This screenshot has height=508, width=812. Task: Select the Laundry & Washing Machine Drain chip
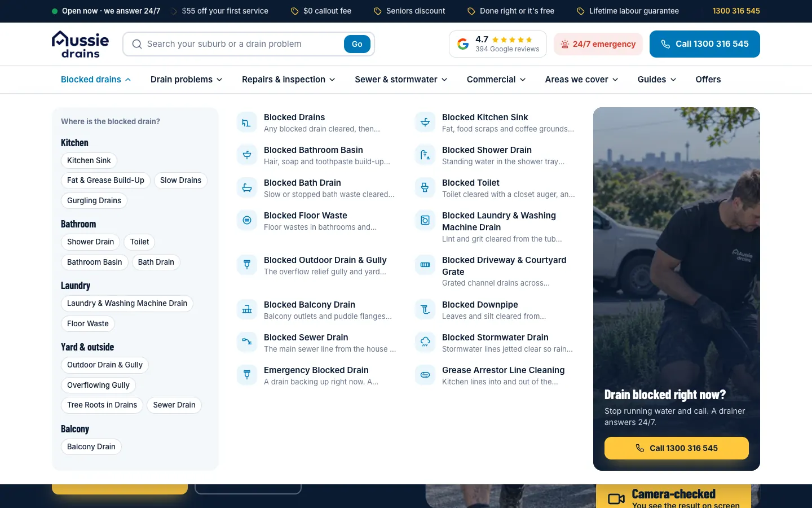click(127, 304)
